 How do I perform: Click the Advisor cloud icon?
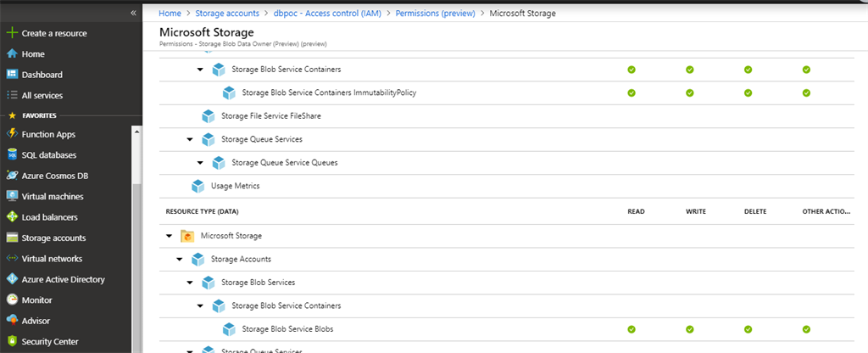click(12, 321)
